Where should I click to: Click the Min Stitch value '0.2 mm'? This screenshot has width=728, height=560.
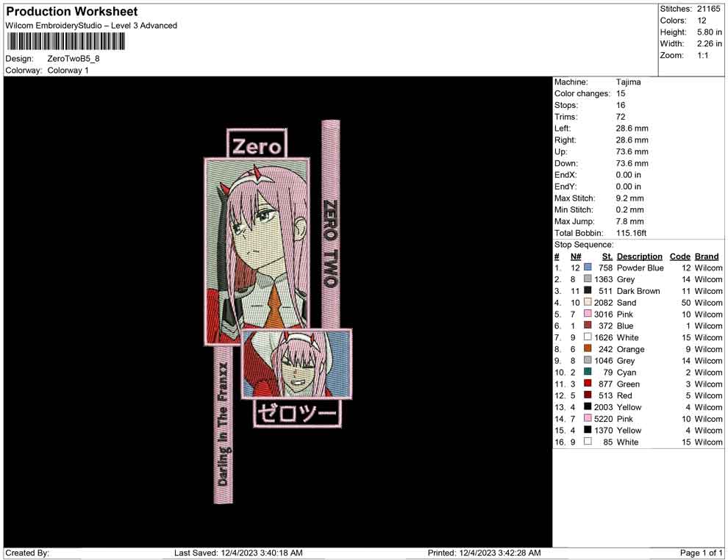629,209
